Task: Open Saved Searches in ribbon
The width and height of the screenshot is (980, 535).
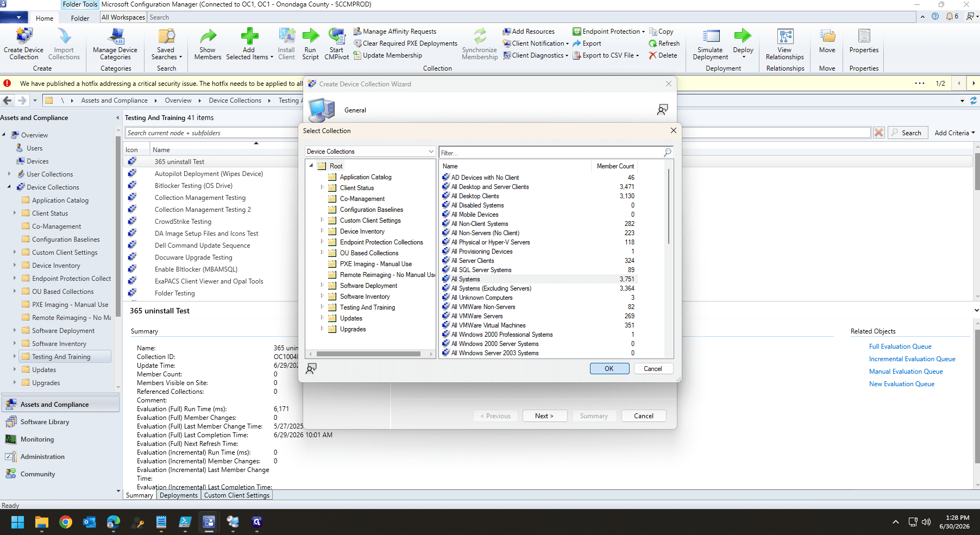Action: tap(166, 43)
